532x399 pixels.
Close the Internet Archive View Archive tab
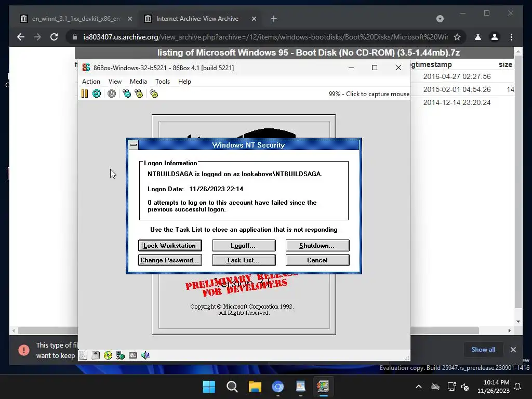click(254, 19)
